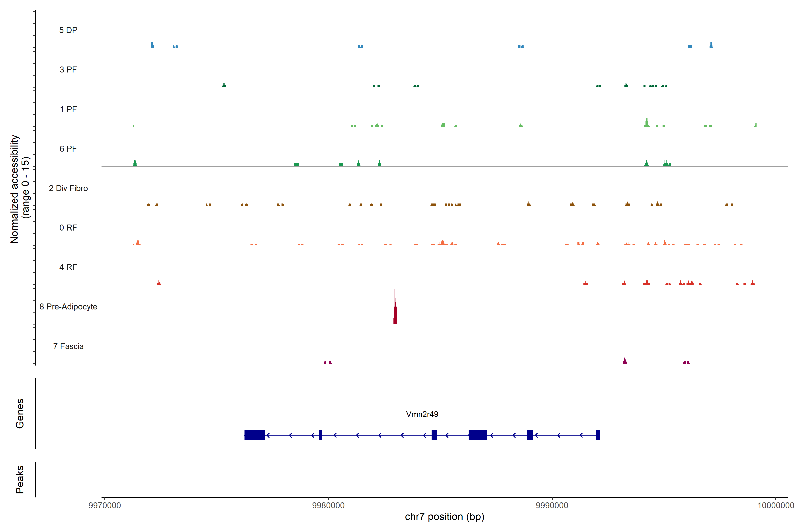Viewport: 798px width, 532px height.
Task: Click the 3 PF track label
Action: pyautogui.click(x=68, y=70)
